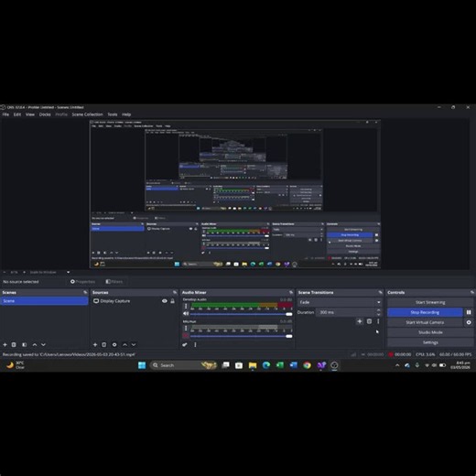Decrease transition duration with the down arrow
476x476 pixels.
pyautogui.click(x=379, y=314)
